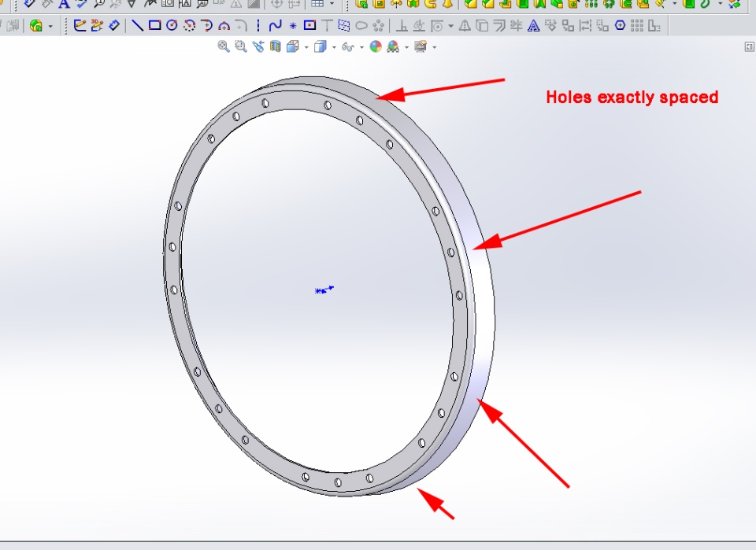756x550 pixels.
Task: Click the green-yellow Features icon
Action: 36,25
